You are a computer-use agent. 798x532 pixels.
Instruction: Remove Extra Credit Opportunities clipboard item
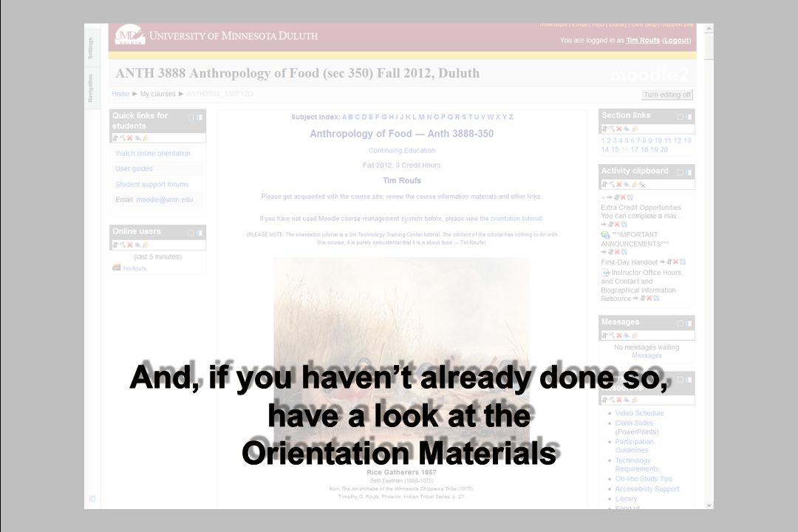pos(617,224)
